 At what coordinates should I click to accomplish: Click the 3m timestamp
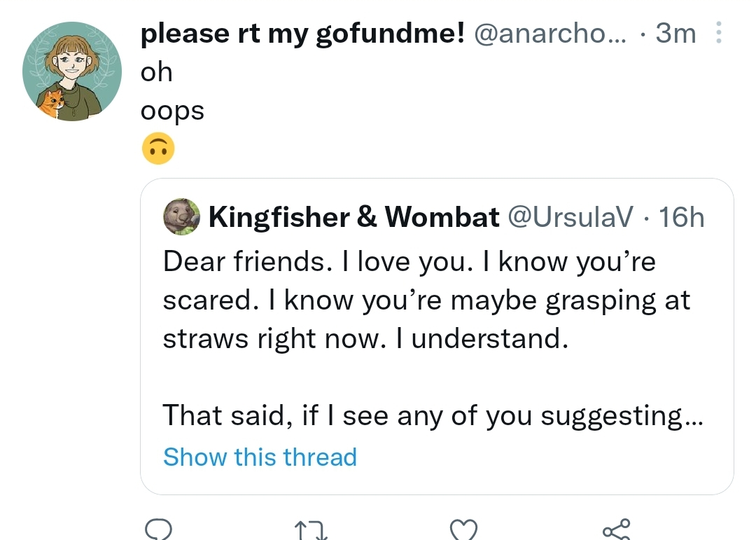(x=675, y=34)
